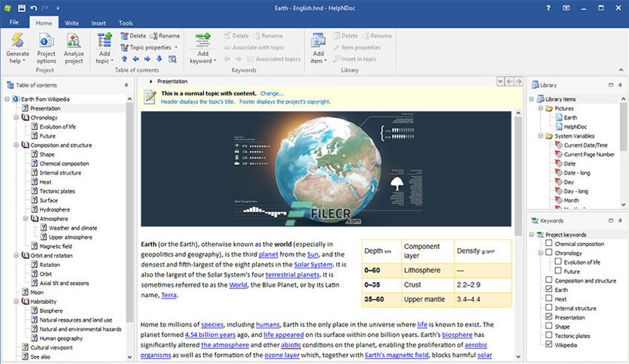Uncheck the Presentation keyword
This screenshot has width=629, height=364.
548,317
